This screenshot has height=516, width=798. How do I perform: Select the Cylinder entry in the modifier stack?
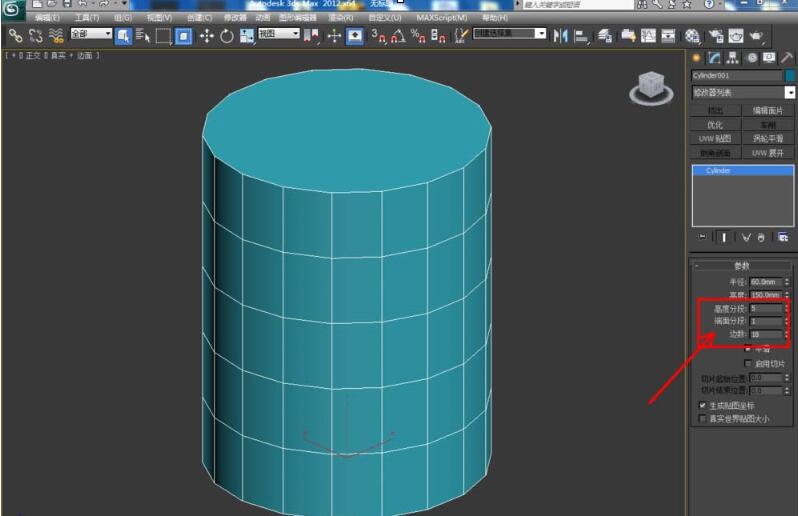tap(743, 170)
